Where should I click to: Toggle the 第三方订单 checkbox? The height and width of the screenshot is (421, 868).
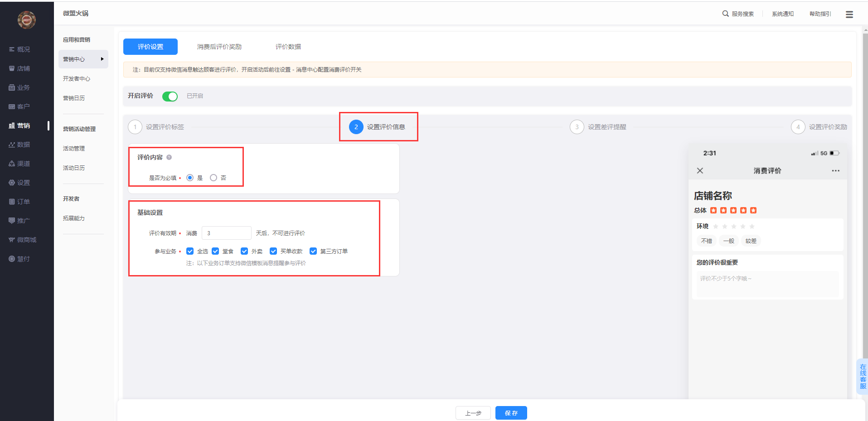tap(313, 251)
